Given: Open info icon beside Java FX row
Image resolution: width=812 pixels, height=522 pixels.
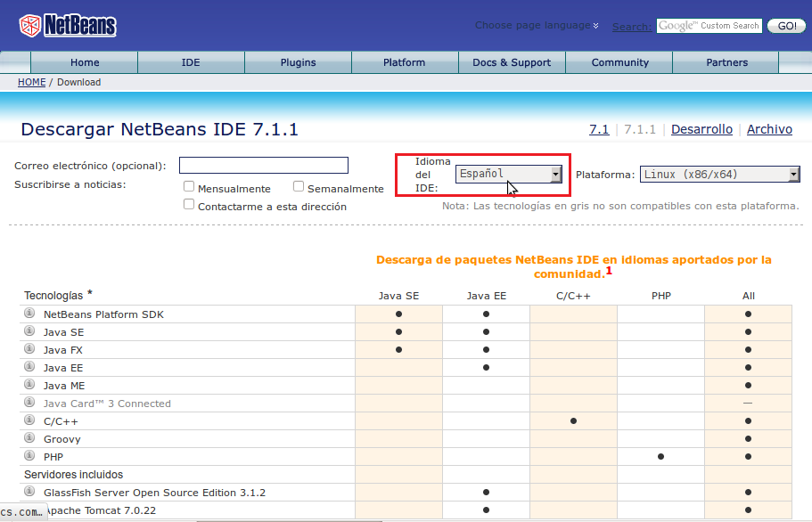Looking at the screenshot, I should click(29, 348).
